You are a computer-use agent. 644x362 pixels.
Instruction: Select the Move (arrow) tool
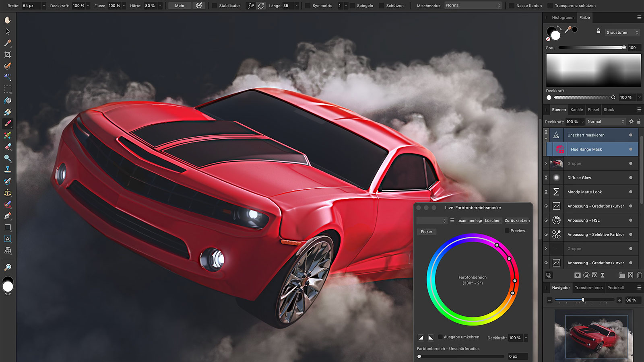(8, 31)
